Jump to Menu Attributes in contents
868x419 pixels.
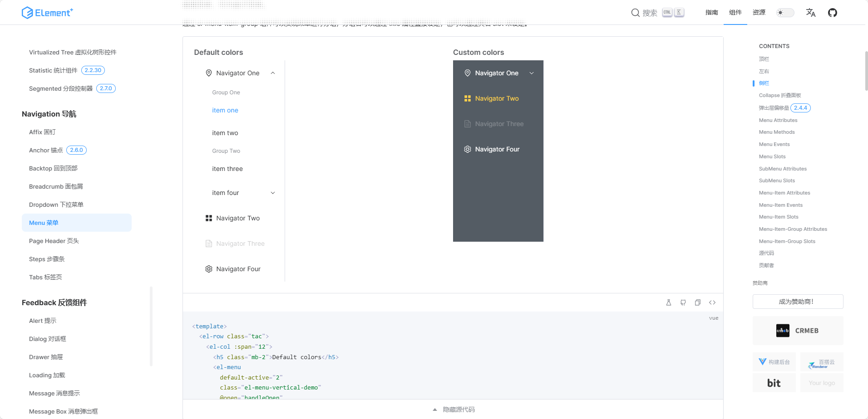tap(778, 120)
